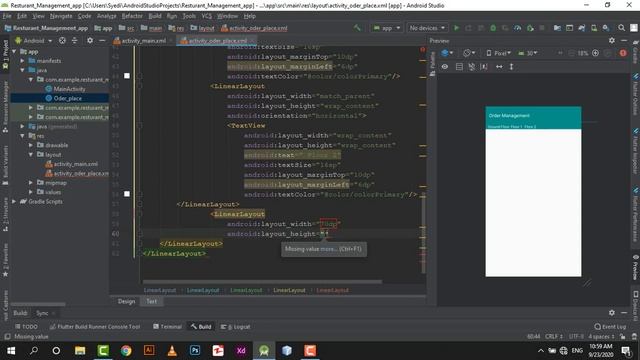Click the editor horizontal scrollbar

[x=262, y=281]
